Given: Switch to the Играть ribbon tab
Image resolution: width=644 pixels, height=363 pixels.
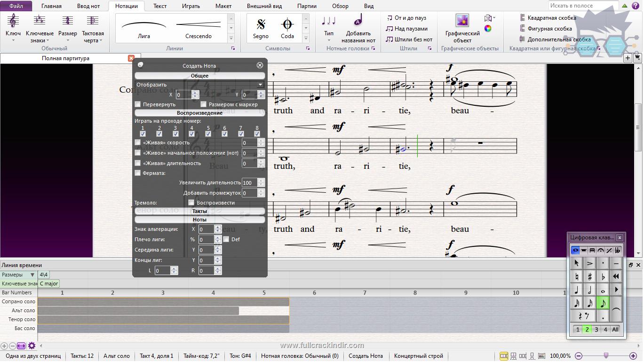Looking at the screenshot, I should click(x=191, y=6).
